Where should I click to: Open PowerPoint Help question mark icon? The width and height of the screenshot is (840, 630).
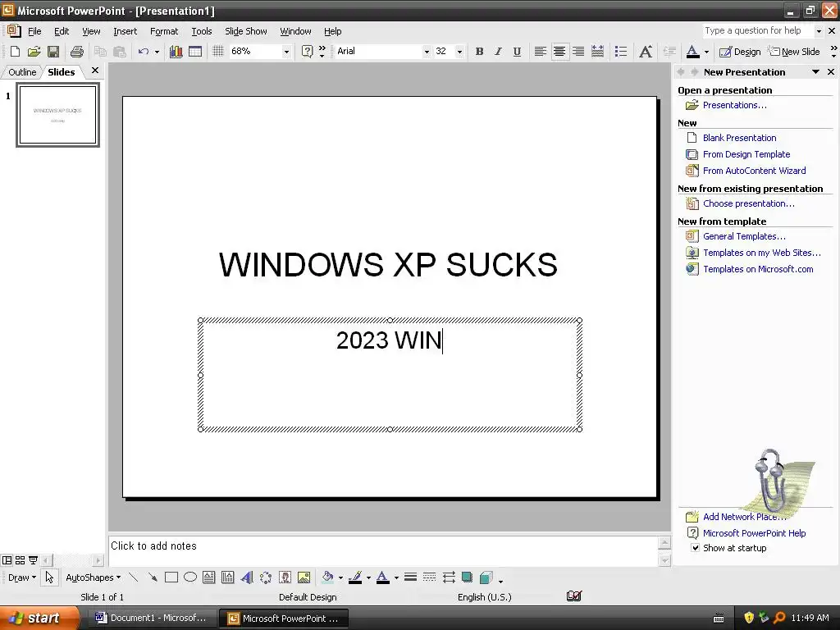pyautogui.click(x=307, y=52)
